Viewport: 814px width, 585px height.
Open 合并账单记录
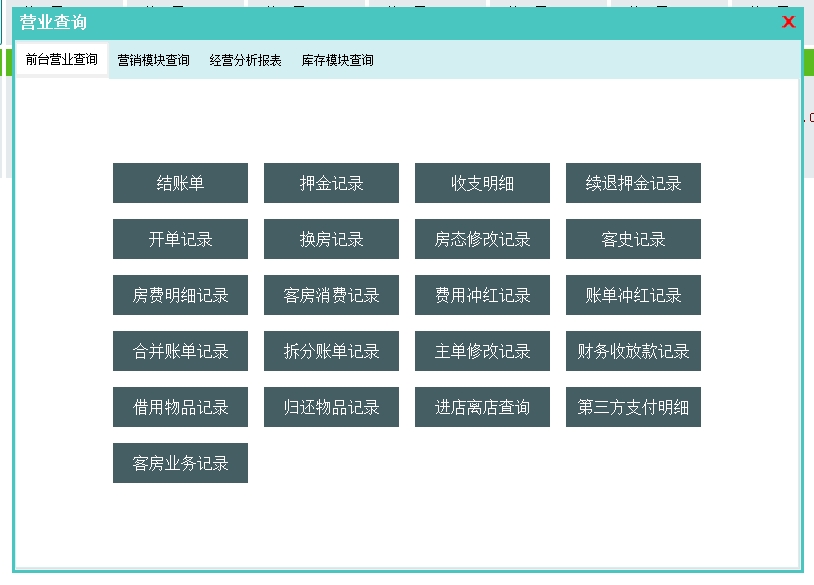click(180, 351)
